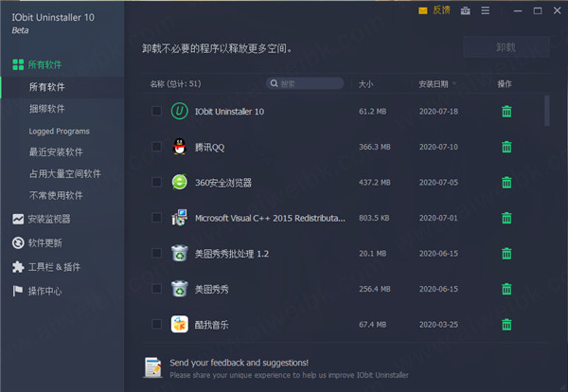Screen dimensions: 568x392
Task: Click the 反馈 feedback envelope icon
Action: 423,11
